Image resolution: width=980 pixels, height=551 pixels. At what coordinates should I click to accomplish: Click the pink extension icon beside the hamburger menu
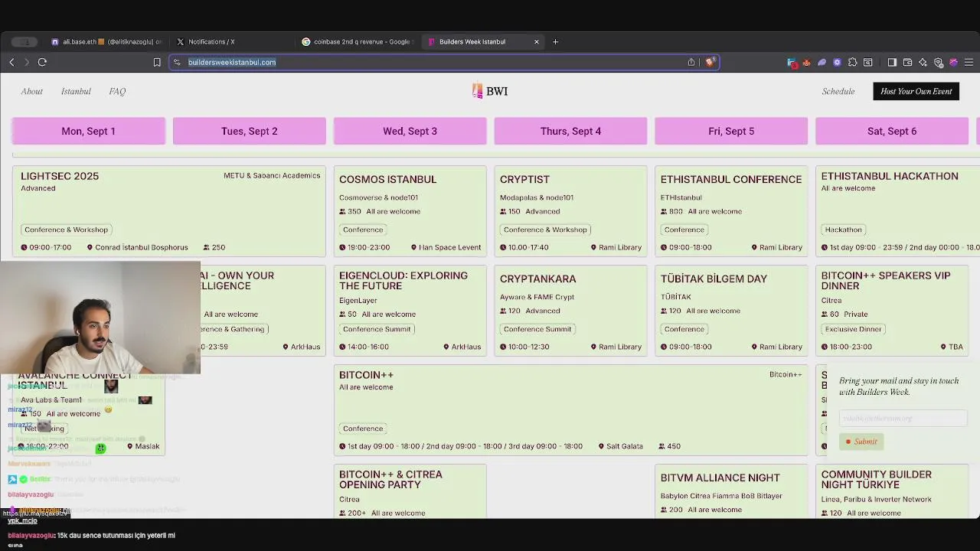coord(953,62)
